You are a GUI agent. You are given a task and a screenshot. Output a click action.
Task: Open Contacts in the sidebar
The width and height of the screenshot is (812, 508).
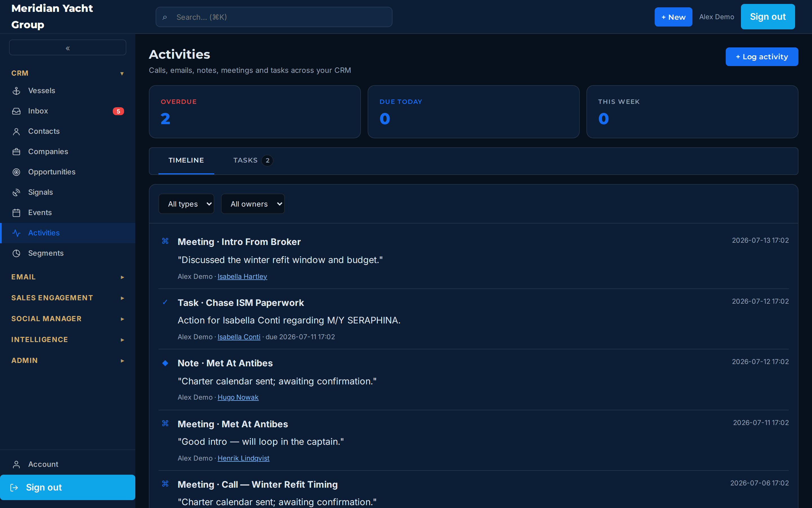click(68, 131)
